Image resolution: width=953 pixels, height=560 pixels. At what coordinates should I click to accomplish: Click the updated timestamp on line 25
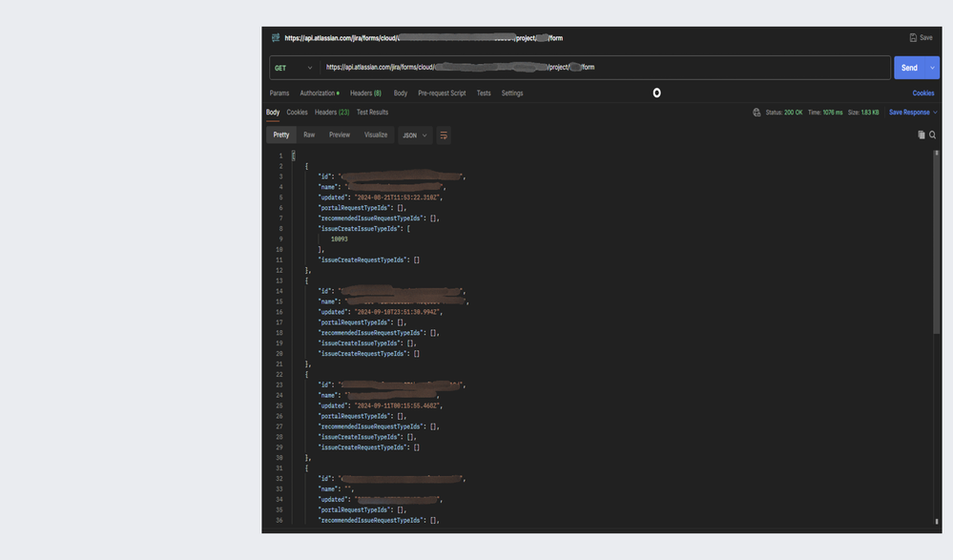click(398, 405)
